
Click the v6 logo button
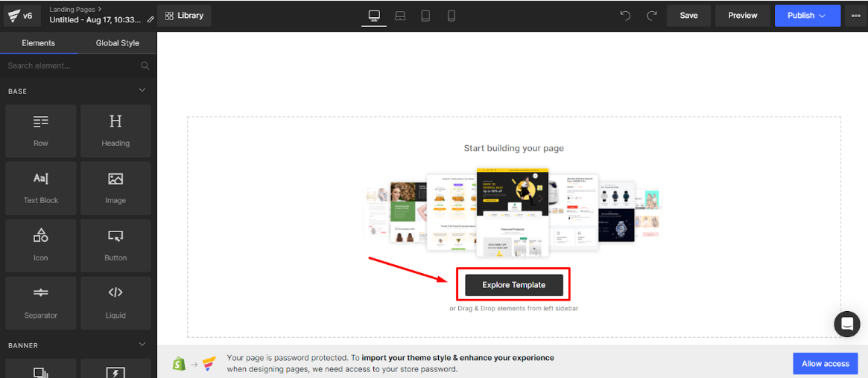22,16
